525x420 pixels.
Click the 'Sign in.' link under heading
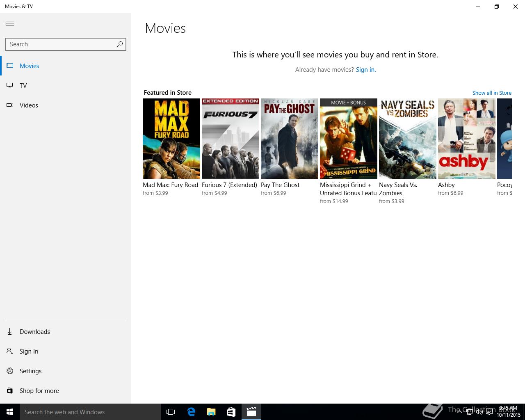click(366, 70)
